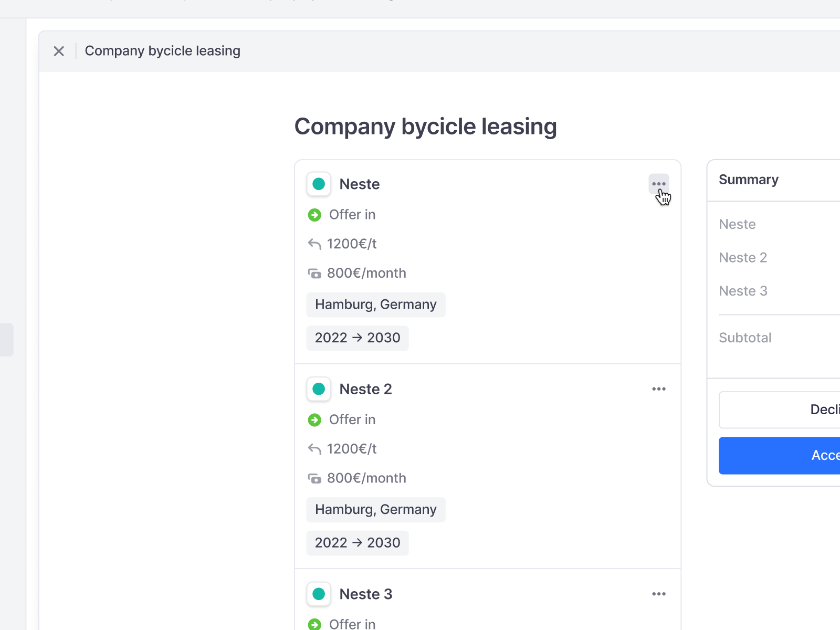Click the green Offer in status icon for Neste
The width and height of the screenshot is (840, 630).
[314, 215]
